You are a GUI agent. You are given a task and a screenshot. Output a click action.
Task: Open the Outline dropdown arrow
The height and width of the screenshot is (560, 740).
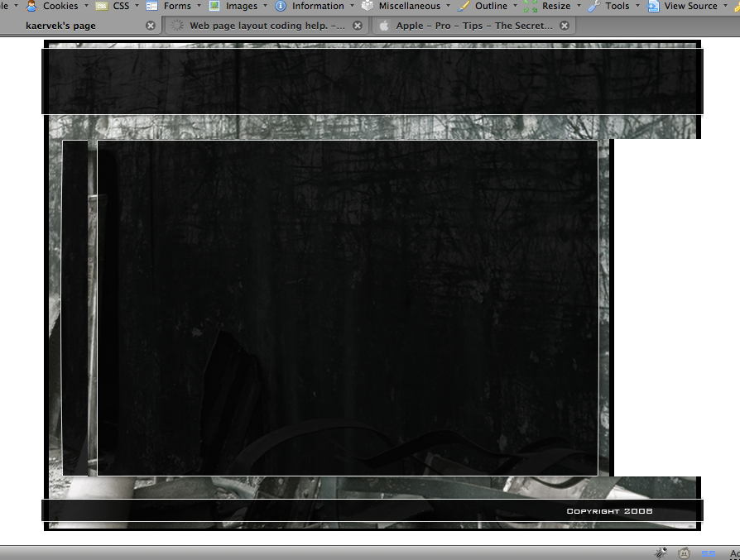pos(515,6)
